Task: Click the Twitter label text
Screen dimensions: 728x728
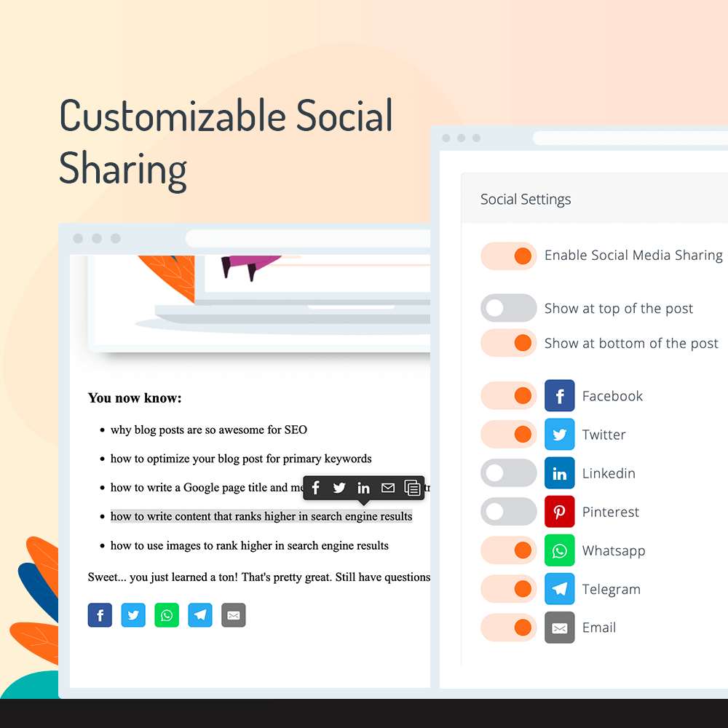Action: point(604,435)
